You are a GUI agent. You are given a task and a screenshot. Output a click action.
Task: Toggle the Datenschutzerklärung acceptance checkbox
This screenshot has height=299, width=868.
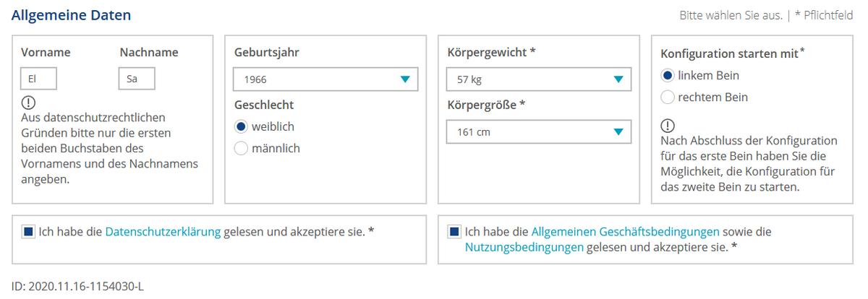(28, 232)
